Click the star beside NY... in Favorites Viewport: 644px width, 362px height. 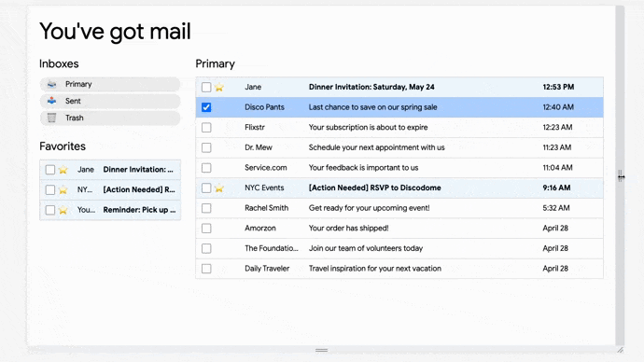click(63, 189)
